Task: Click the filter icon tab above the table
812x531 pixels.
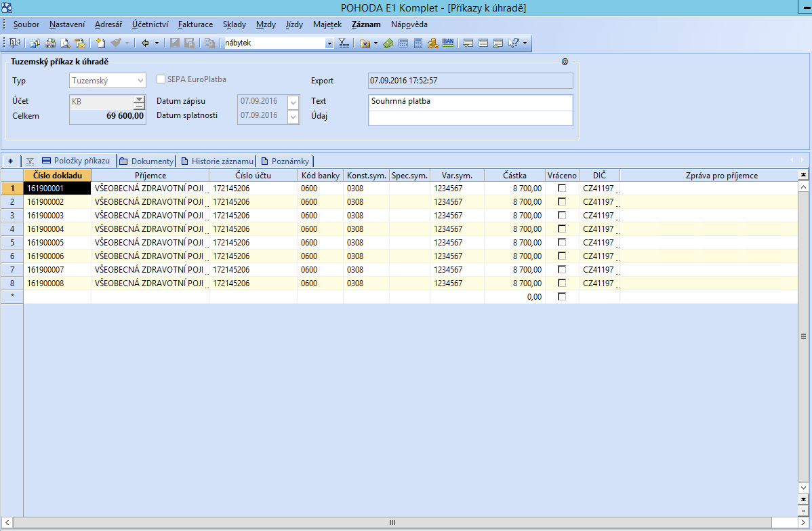Action: pyautogui.click(x=30, y=161)
